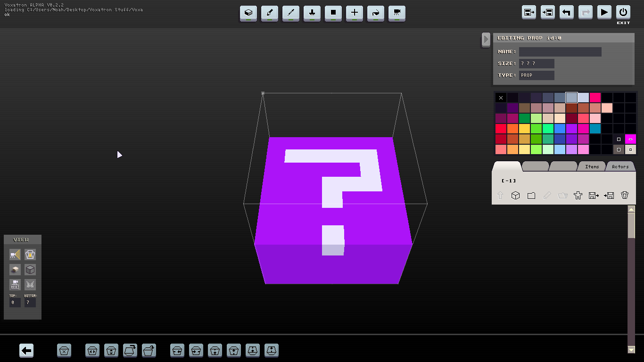Select the first active white tab
644x362 pixels.
[x=507, y=166]
